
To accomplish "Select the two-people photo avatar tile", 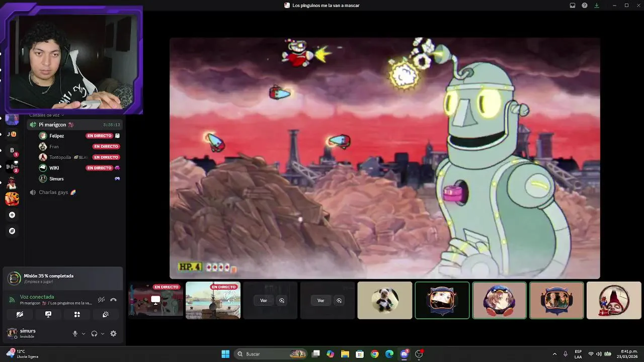I will coord(556,300).
